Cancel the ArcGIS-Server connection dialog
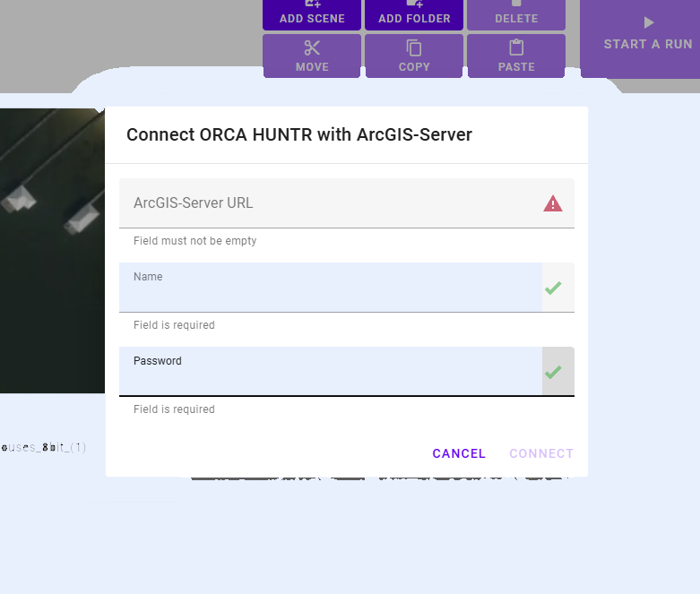This screenshot has height=594, width=700. pyautogui.click(x=459, y=453)
